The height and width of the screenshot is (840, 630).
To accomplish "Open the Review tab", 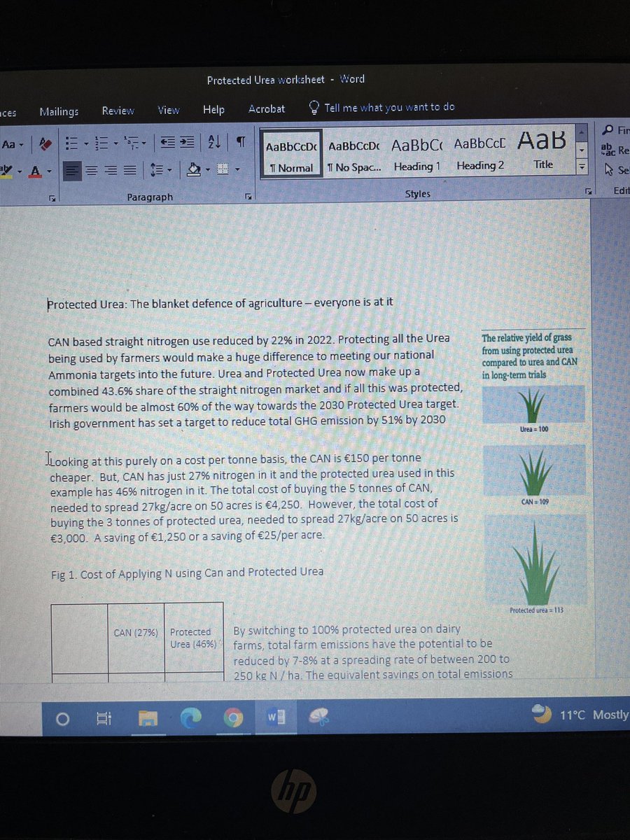I will (118, 111).
